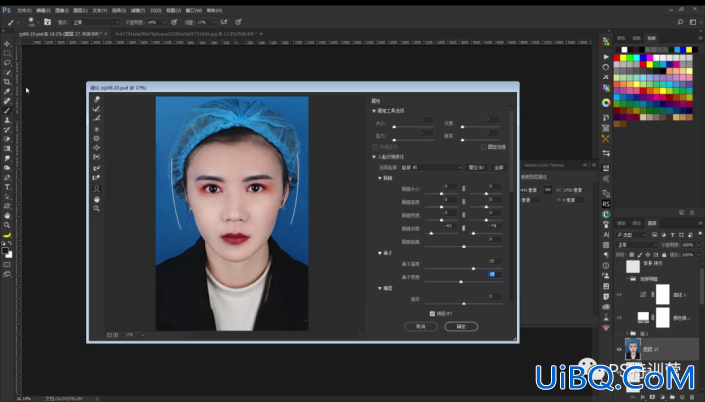Hide the 曲线 1 curves layer
The height and width of the screenshot is (402, 705).
click(x=619, y=295)
